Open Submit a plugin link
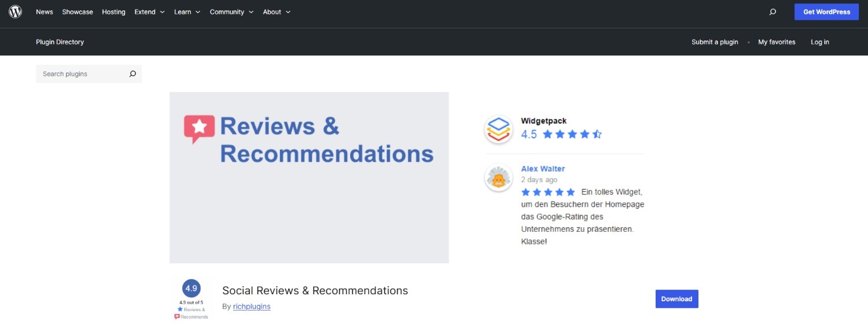Screen dimensions: 868x329 pyautogui.click(x=715, y=42)
